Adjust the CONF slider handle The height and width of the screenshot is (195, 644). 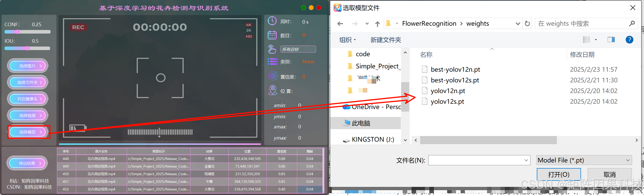(18, 32)
